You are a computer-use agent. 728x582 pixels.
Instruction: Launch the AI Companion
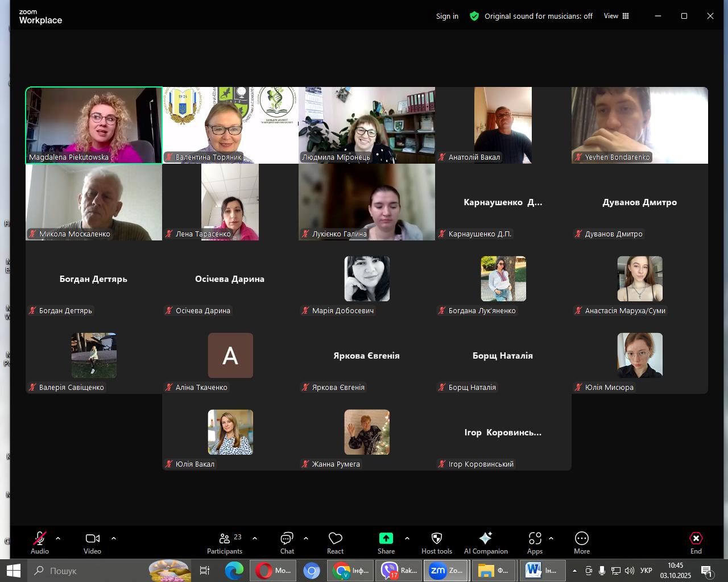click(x=485, y=543)
